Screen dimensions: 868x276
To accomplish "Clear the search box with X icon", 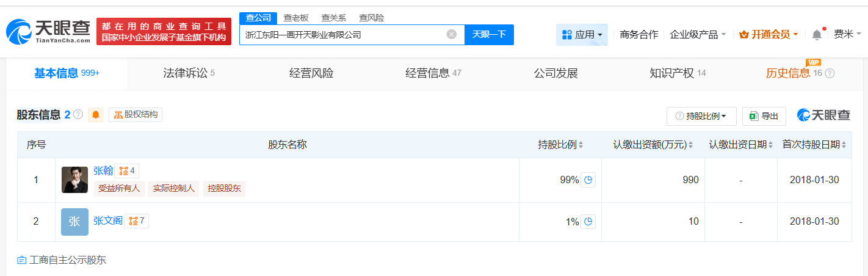I will pyautogui.click(x=451, y=35).
